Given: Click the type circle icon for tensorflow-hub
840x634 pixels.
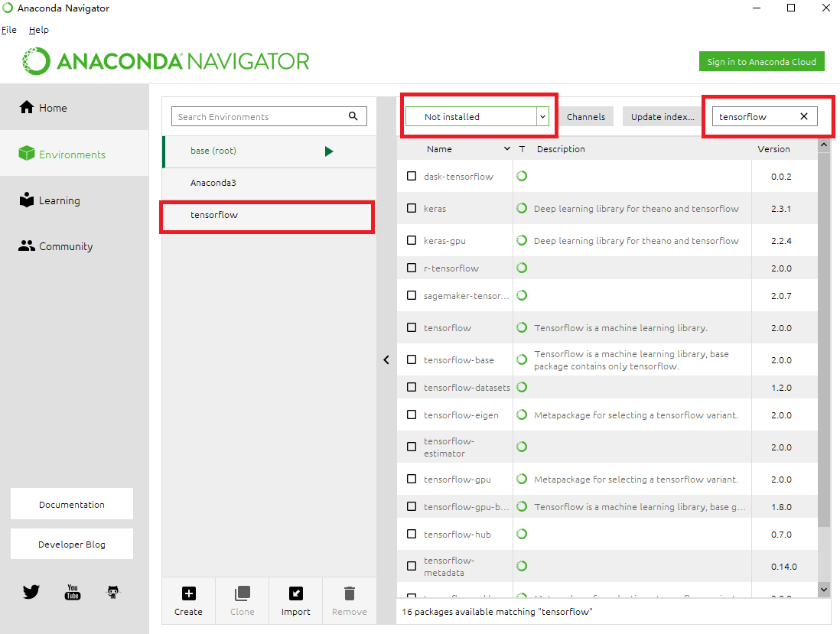Looking at the screenshot, I should coord(522,534).
